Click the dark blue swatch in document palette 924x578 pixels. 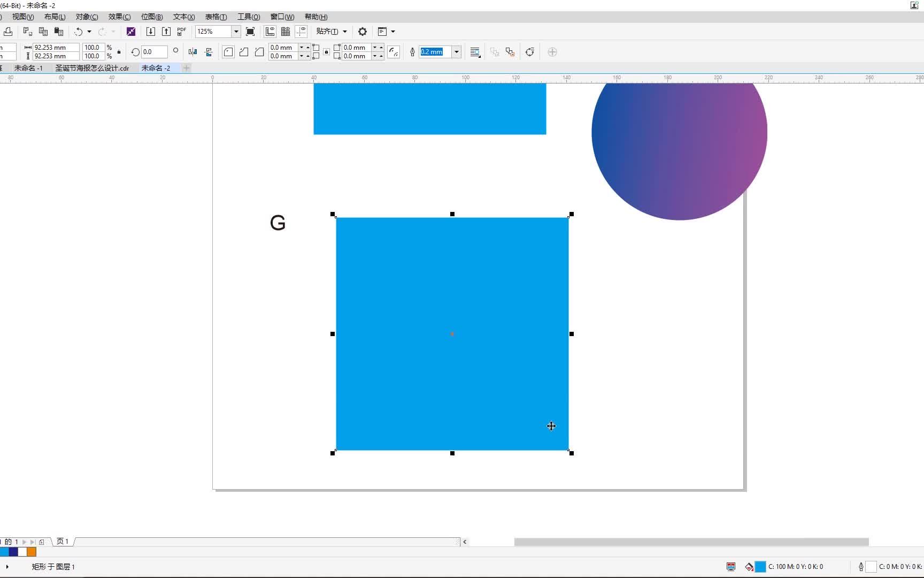(x=13, y=552)
